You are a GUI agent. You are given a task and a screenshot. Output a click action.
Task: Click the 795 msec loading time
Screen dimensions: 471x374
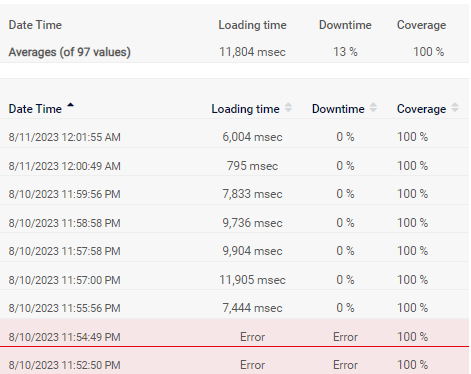(252, 166)
